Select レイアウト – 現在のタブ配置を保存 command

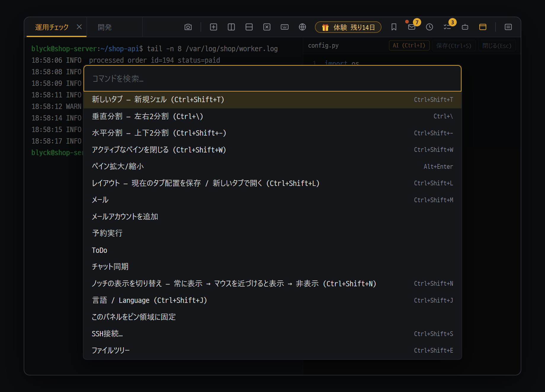[x=272, y=183]
